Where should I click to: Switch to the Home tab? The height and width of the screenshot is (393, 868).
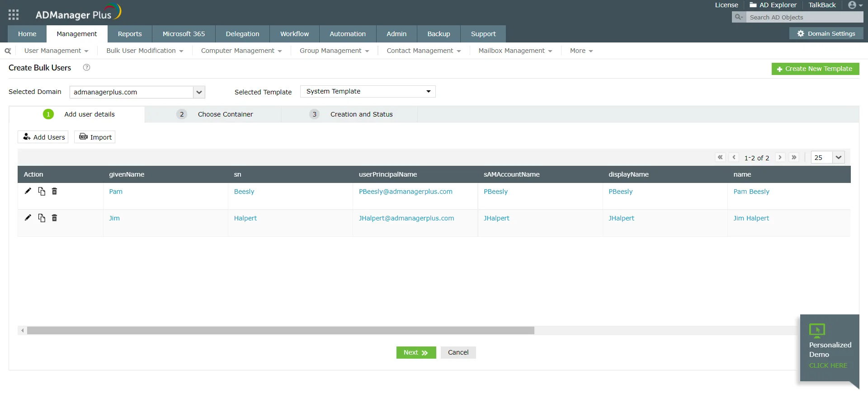pyautogui.click(x=27, y=34)
